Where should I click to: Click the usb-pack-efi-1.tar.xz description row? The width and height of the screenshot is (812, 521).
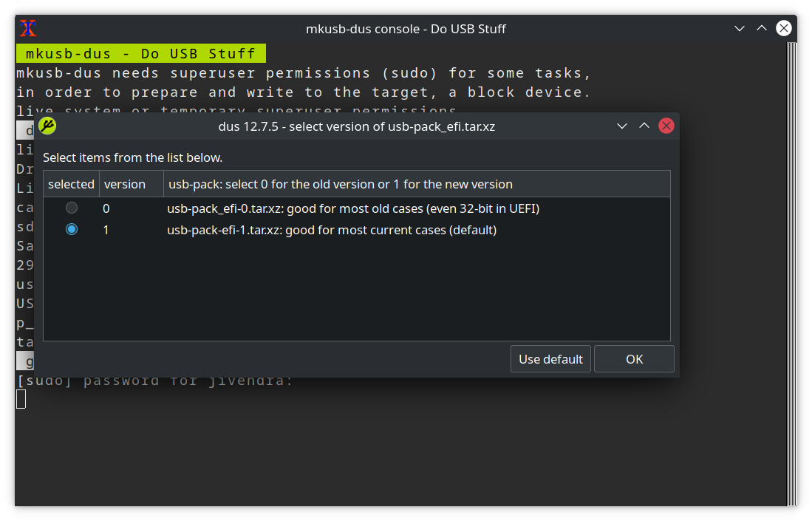(x=332, y=230)
